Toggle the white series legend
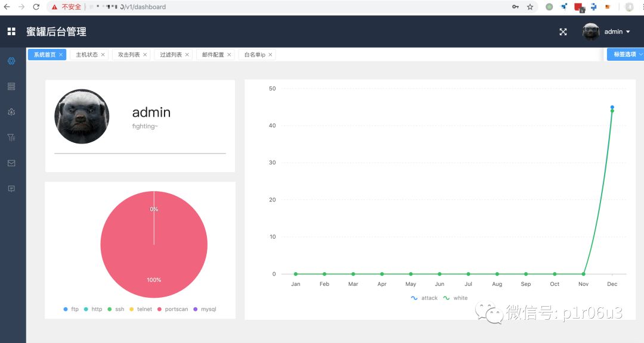This screenshot has height=343, width=644. (456, 298)
